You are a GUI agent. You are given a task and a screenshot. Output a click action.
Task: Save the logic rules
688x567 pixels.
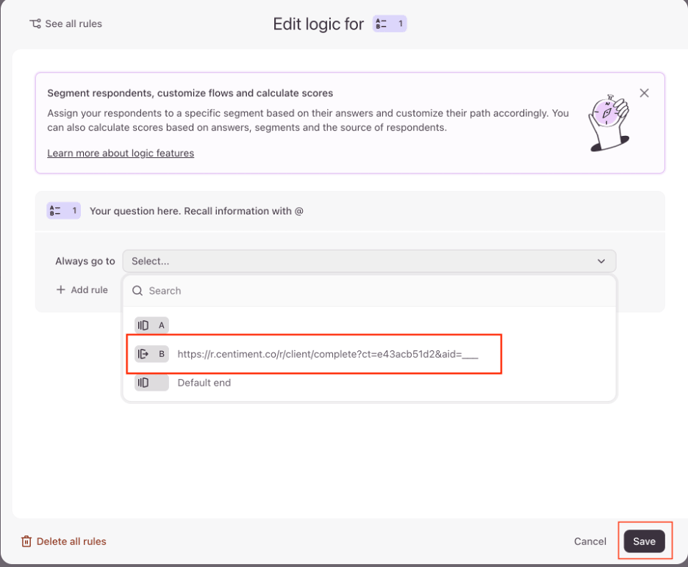(x=644, y=542)
